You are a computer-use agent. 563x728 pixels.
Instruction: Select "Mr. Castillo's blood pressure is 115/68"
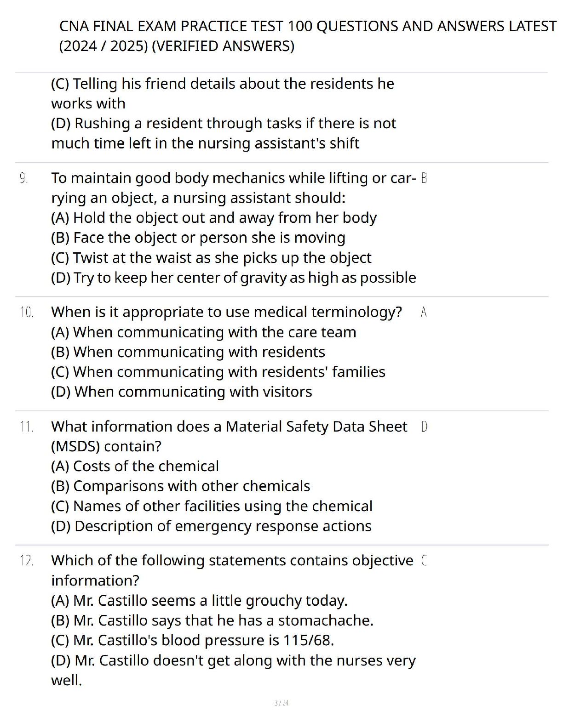click(x=192, y=641)
